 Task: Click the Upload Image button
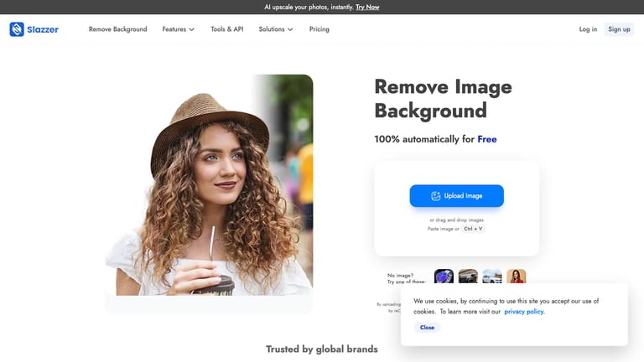[456, 196]
